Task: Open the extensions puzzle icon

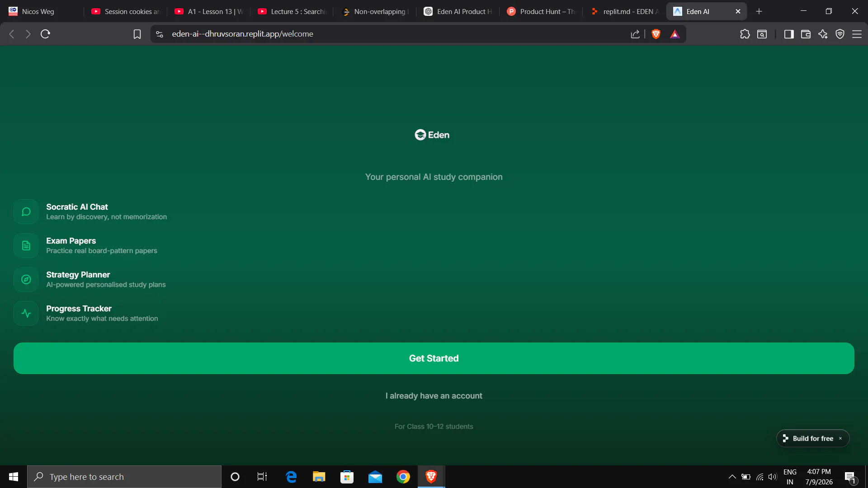Action: pyautogui.click(x=745, y=34)
